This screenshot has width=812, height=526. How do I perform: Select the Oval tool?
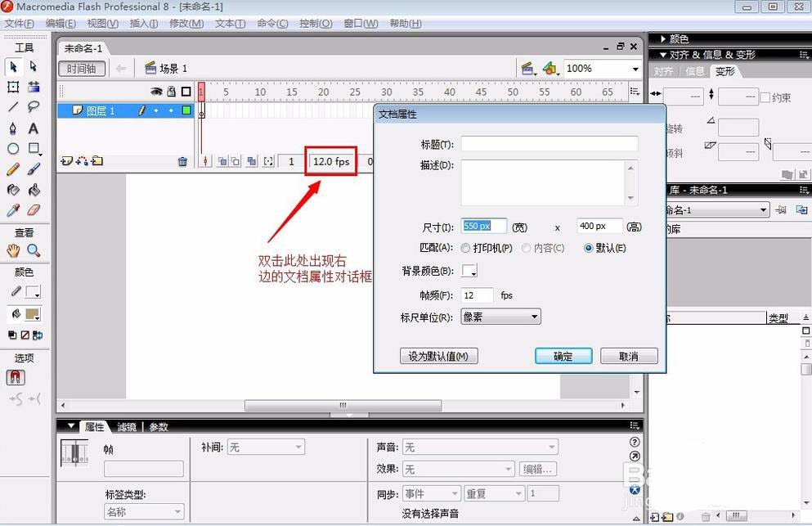pyautogui.click(x=13, y=149)
